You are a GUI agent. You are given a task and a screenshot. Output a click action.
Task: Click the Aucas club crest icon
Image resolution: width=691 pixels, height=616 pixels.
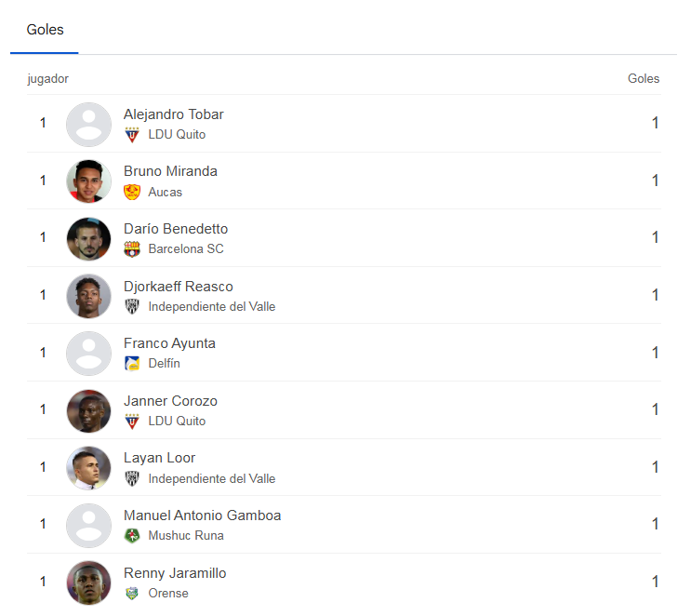pos(132,192)
